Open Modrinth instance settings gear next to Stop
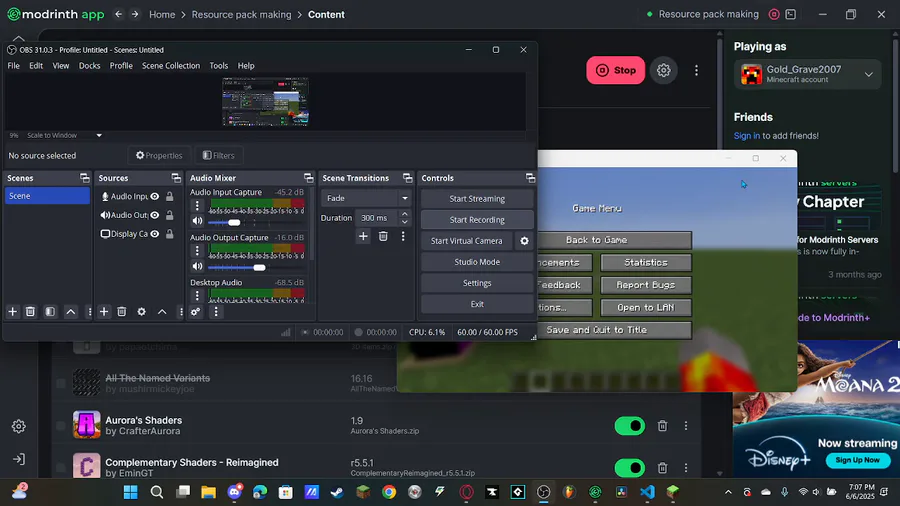This screenshot has width=900, height=506. coord(664,70)
